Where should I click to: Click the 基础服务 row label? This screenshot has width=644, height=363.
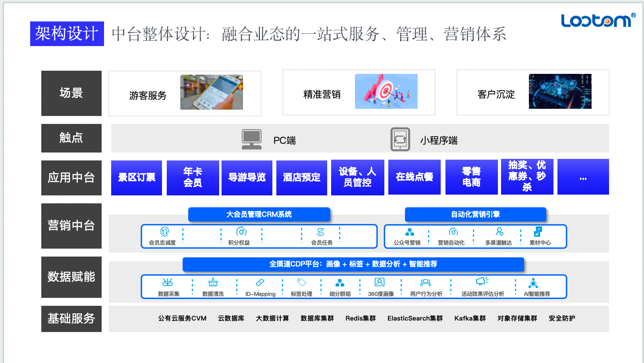tap(71, 319)
